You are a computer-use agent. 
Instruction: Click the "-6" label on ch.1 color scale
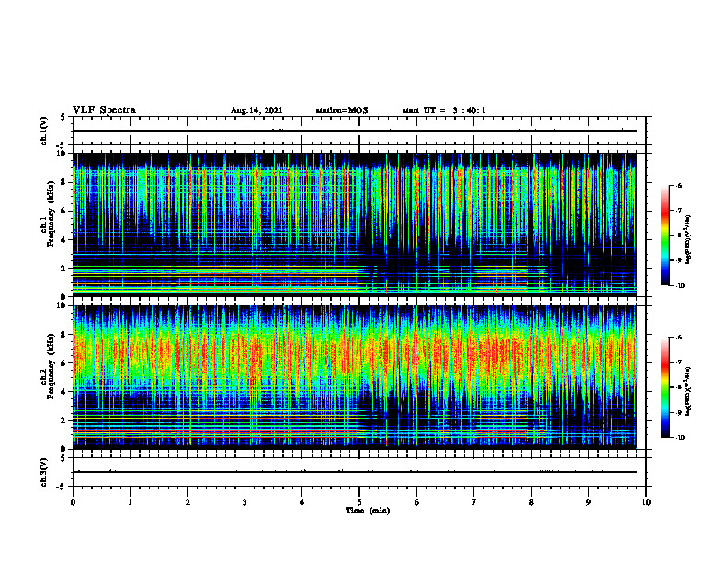click(679, 186)
